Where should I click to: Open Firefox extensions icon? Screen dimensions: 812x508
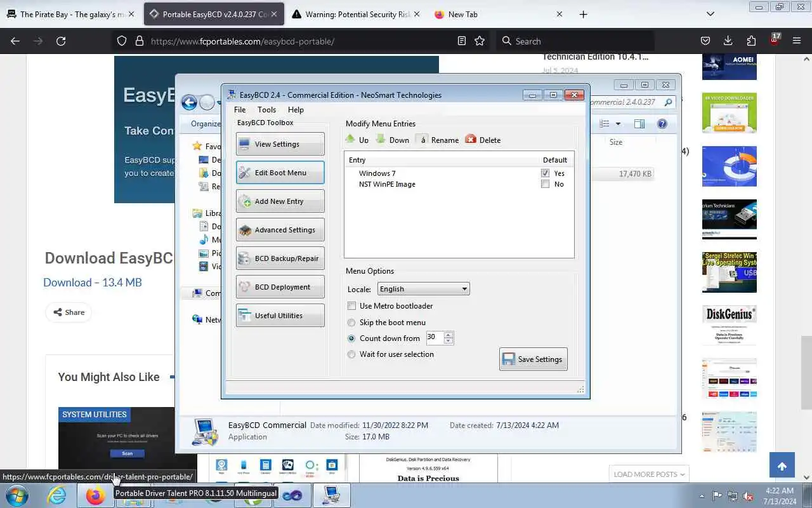(x=751, y=41)
